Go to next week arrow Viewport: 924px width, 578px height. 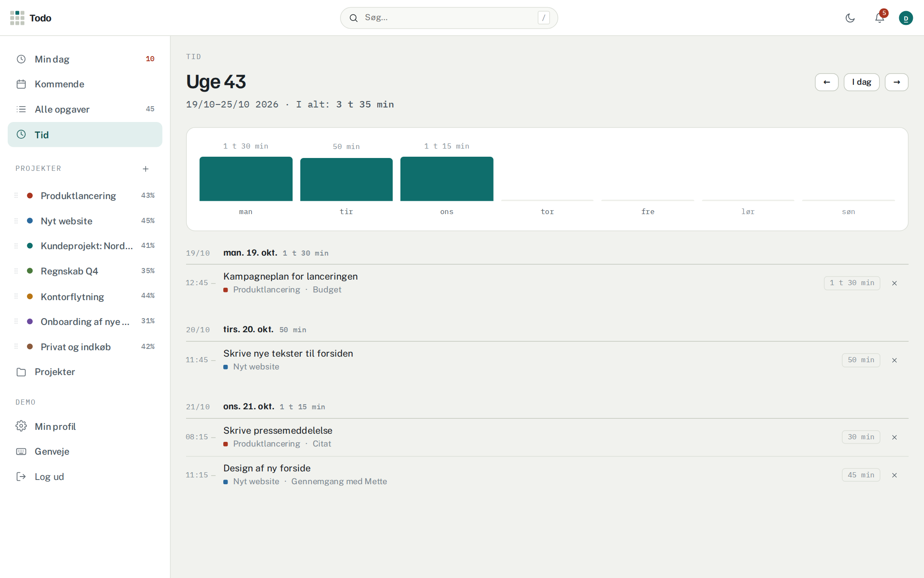(x=897, y=82)
